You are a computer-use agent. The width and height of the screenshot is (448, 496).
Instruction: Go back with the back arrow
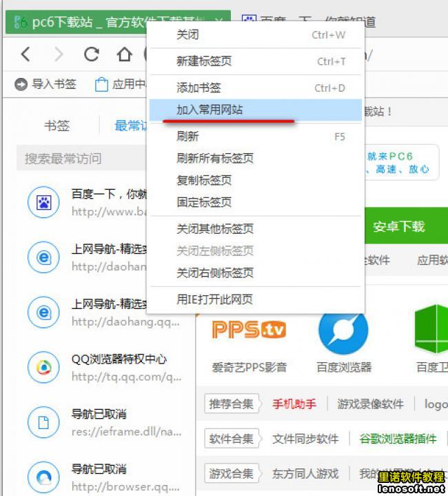click(x=26, y=54)
